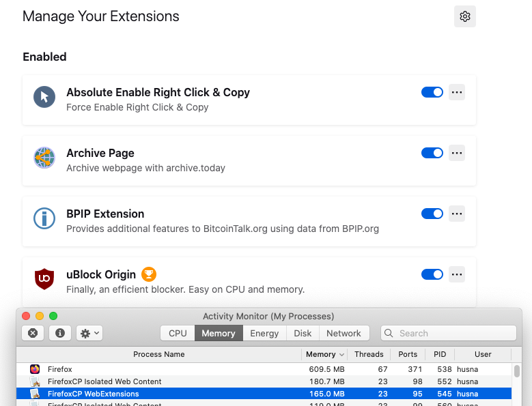The width and height of the screenshot is (532, 406).
Task: Click the quit process button in Activity Monitor
Action: coord(33,333)
